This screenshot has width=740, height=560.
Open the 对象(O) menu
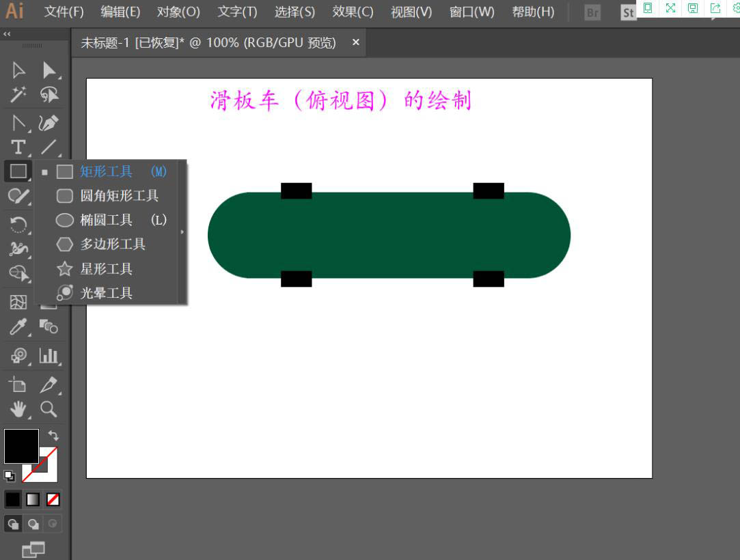pos(178,12)
